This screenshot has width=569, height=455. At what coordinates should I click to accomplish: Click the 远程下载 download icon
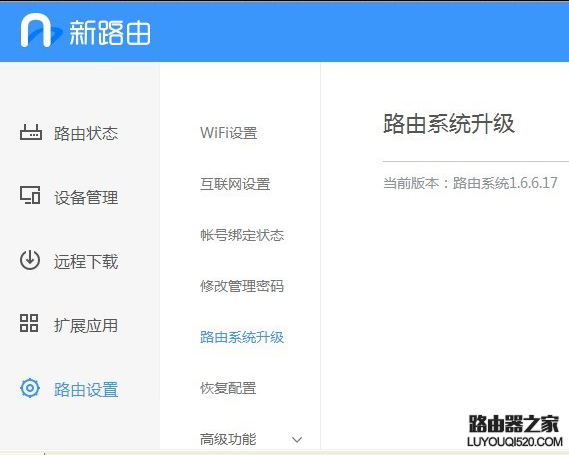30,260
